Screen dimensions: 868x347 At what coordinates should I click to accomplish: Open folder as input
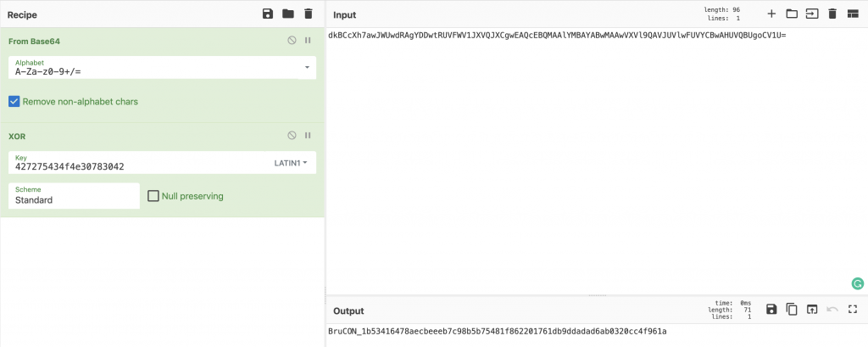pos(792,14)
